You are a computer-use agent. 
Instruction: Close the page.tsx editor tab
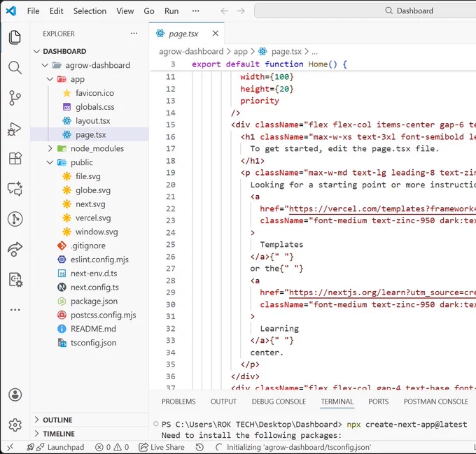(x=216, y=34)
